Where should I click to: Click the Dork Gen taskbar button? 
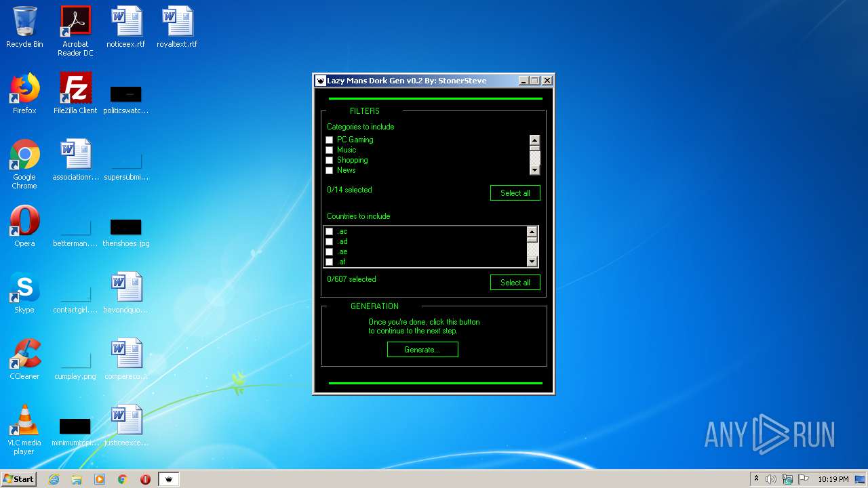click(x=169, y=479)
